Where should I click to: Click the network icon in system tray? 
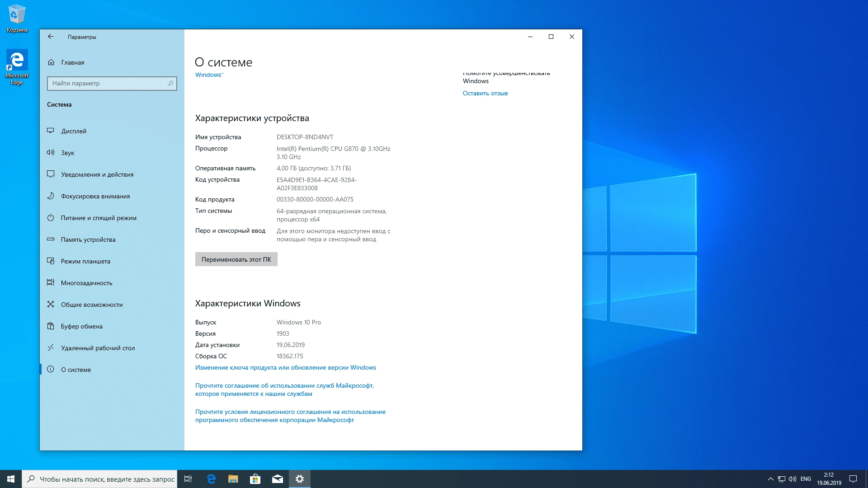(x=782, y=479)
